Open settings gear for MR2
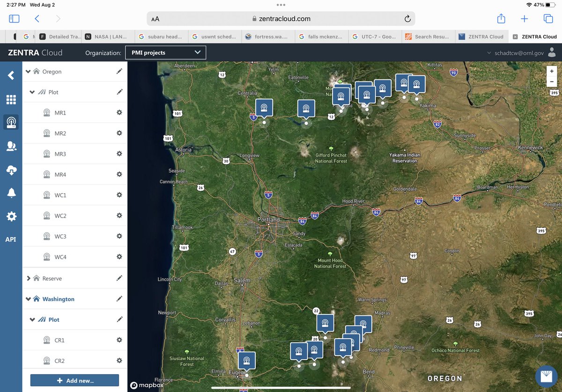The image size is (562, 392). (x=119, y=133)
